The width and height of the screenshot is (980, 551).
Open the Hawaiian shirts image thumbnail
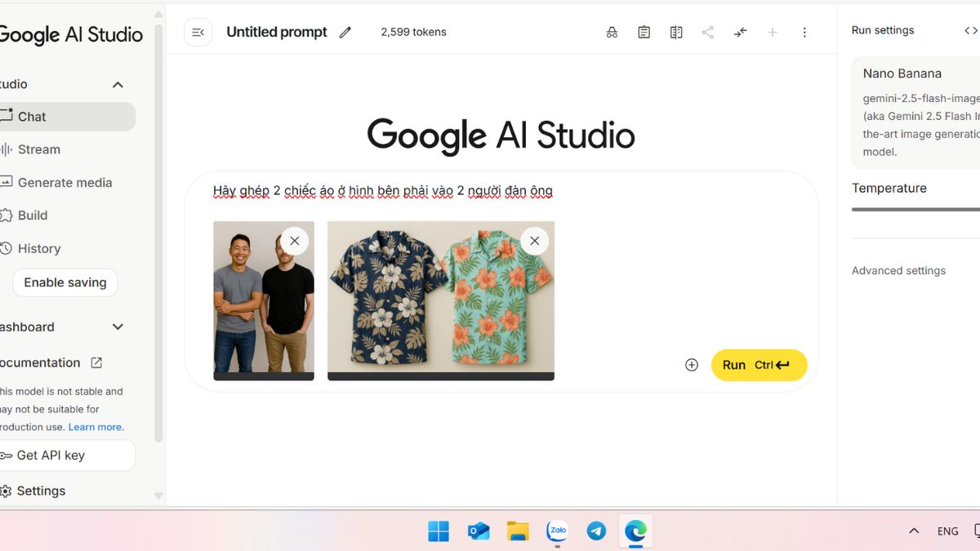tap(441, 300)
